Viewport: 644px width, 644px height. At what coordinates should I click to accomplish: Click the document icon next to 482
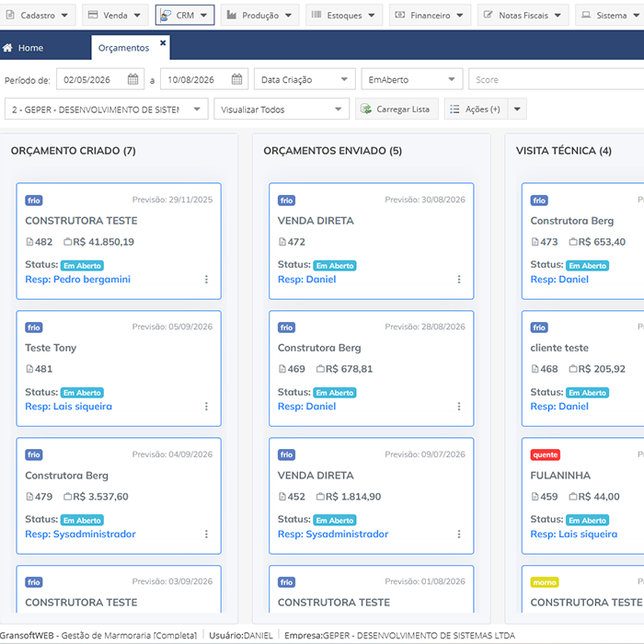pos(29,242)
